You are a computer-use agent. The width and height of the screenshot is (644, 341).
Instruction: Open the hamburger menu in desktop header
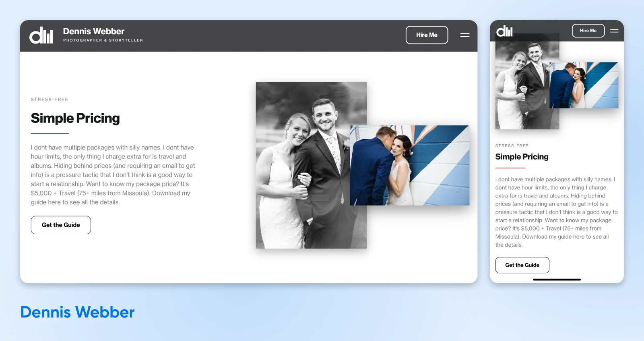pyautogui.click(x=465, y=35)
